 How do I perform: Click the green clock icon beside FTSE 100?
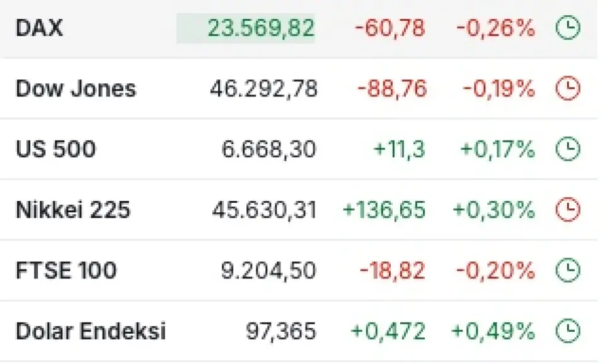coord(568,270)
